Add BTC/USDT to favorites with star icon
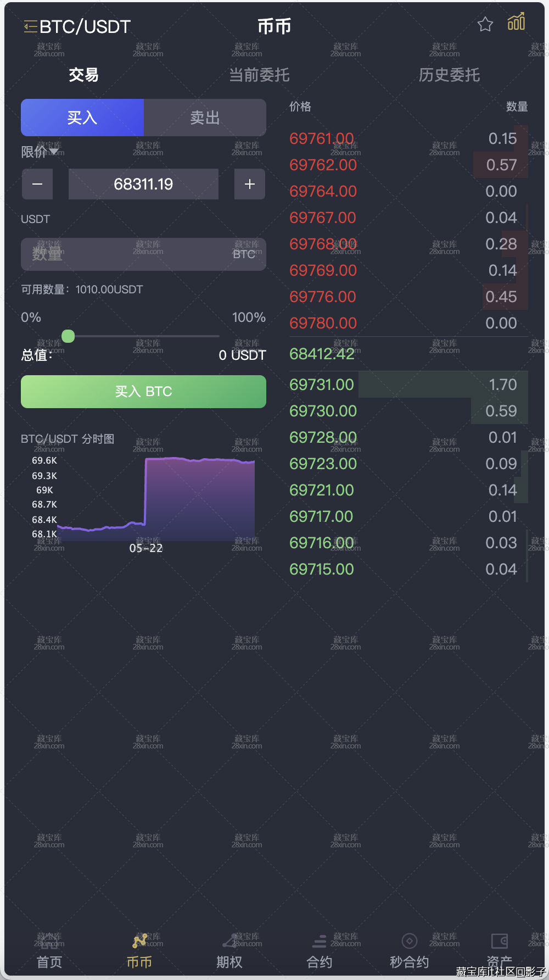 click(x=485, y=24)
